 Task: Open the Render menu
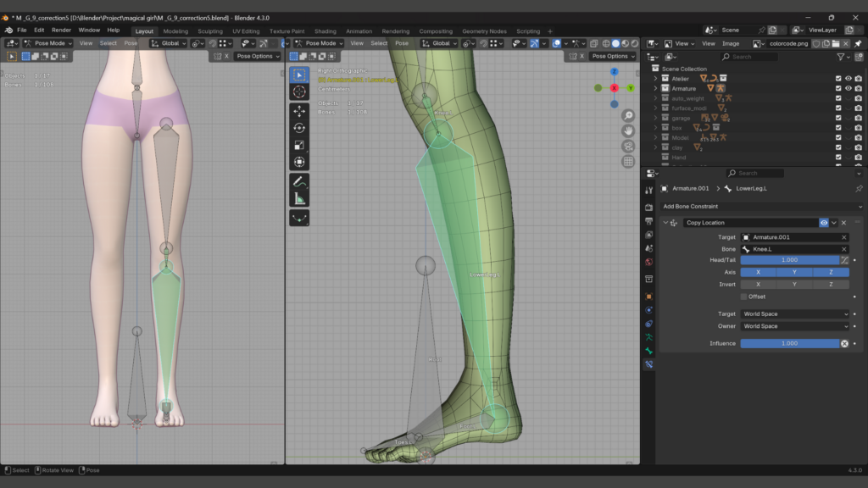pos(61,30)
